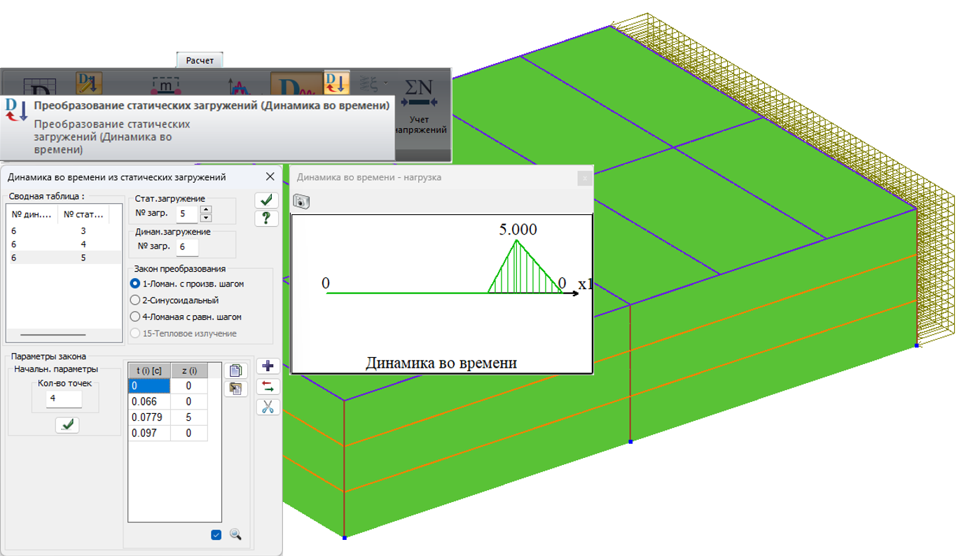Open help with the question mark icon

point(266,218)
